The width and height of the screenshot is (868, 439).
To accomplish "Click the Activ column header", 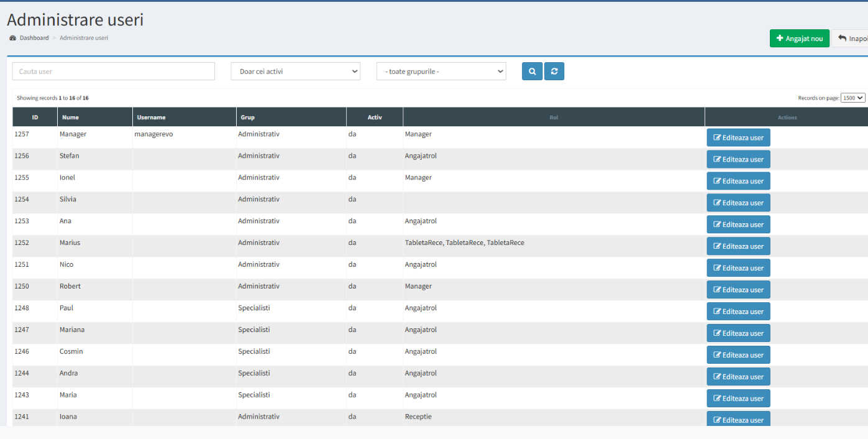I will tap(374, 117).
